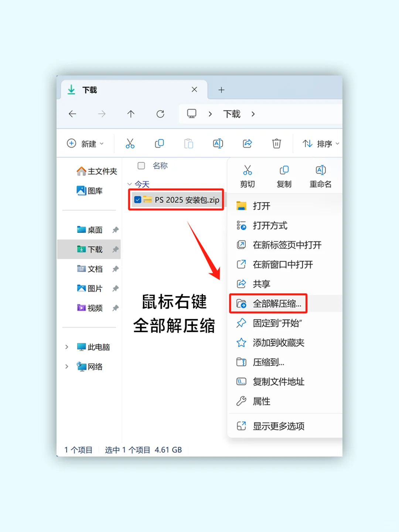Select 复制 from the context menu quick actions
399x532 pixels.
coord(284,176)
